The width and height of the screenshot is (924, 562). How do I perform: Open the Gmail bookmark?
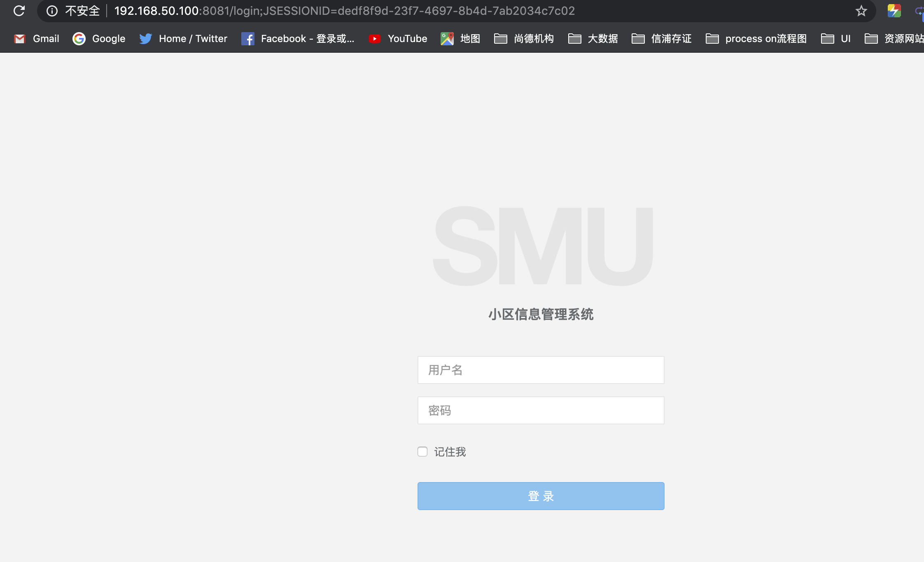pos(37,39)
